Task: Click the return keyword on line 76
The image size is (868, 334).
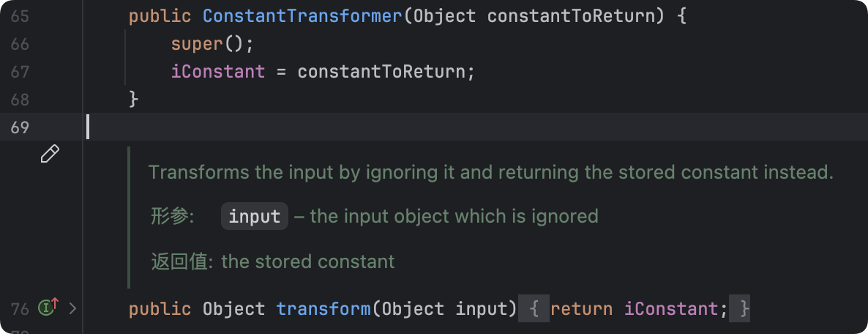Action: pos(581,309)
